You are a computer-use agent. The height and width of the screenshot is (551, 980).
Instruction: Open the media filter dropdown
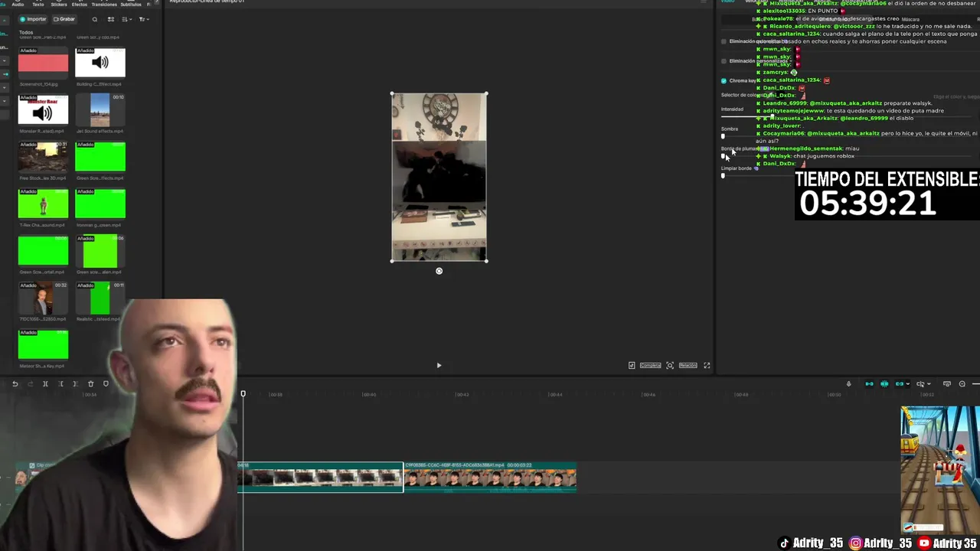(x=142, y=19)
